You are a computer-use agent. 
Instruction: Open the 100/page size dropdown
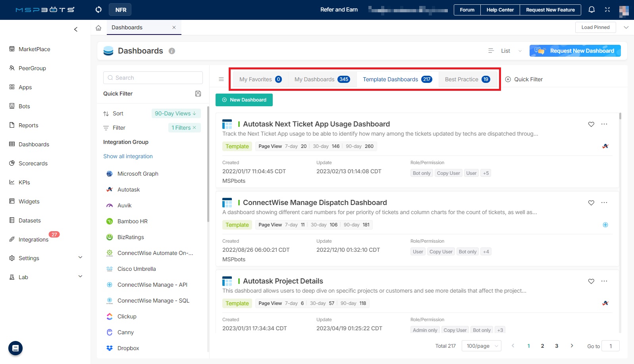(481, 346)
